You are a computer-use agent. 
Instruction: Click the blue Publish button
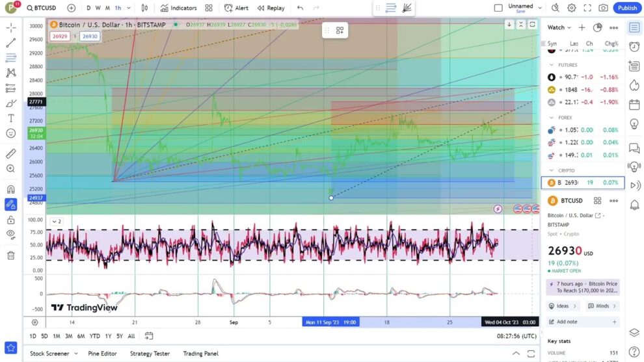pos(627,8)
